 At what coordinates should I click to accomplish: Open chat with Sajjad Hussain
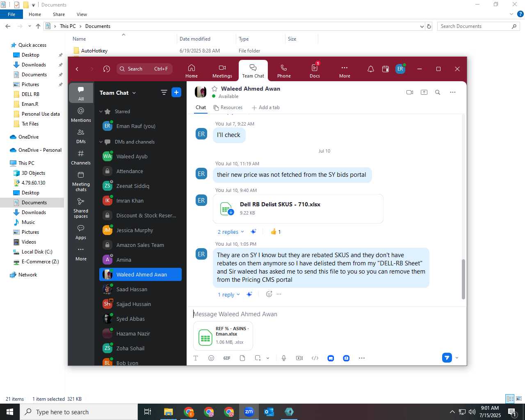tap(140, 304)
